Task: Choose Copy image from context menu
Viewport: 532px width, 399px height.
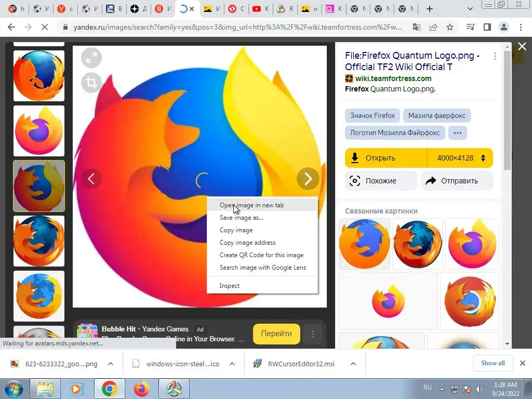Action: 262,230
